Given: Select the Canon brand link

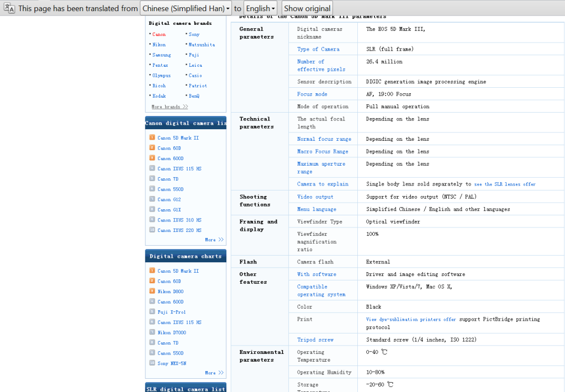Looking at the screenshot, I should 159,34.
